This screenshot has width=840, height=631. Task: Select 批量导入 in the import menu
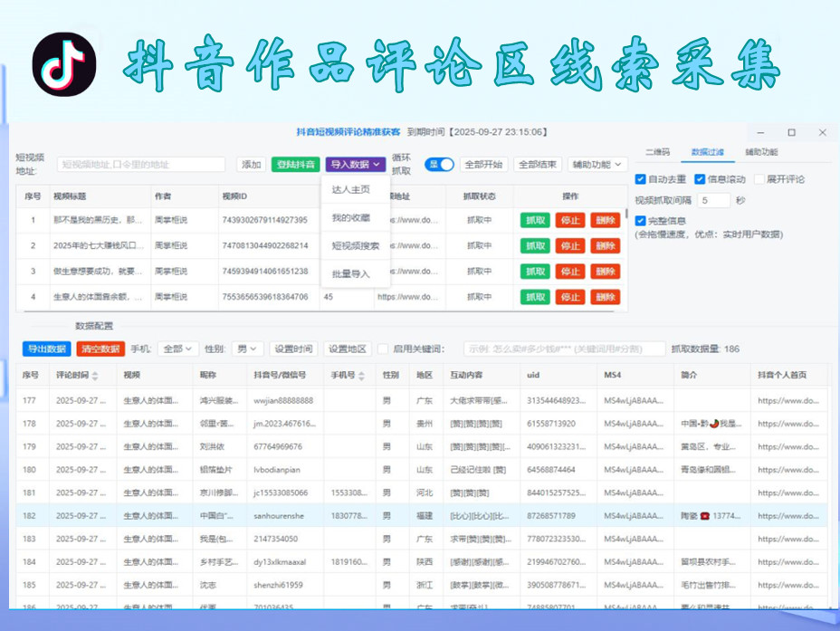pyautogui.click(x=351, y=274)
